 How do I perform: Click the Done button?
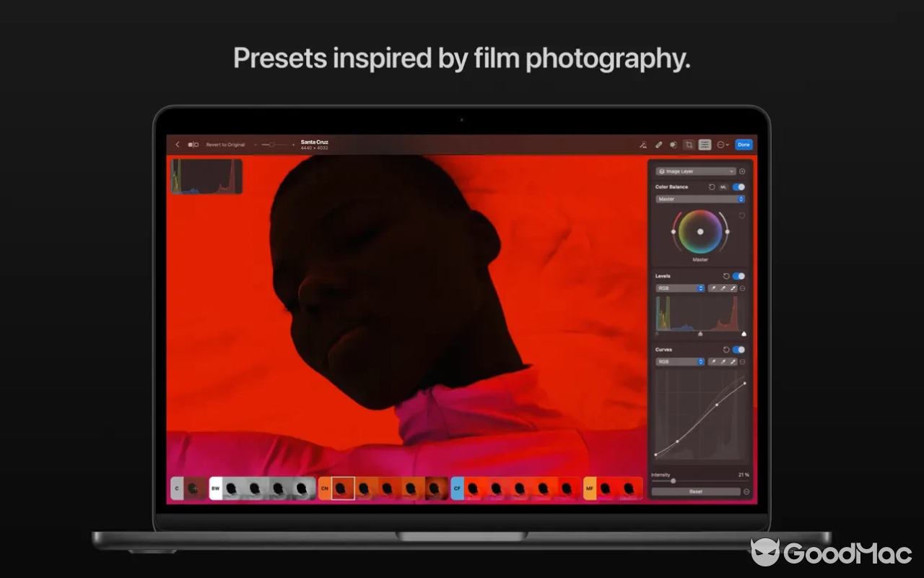tap(744, 144)
